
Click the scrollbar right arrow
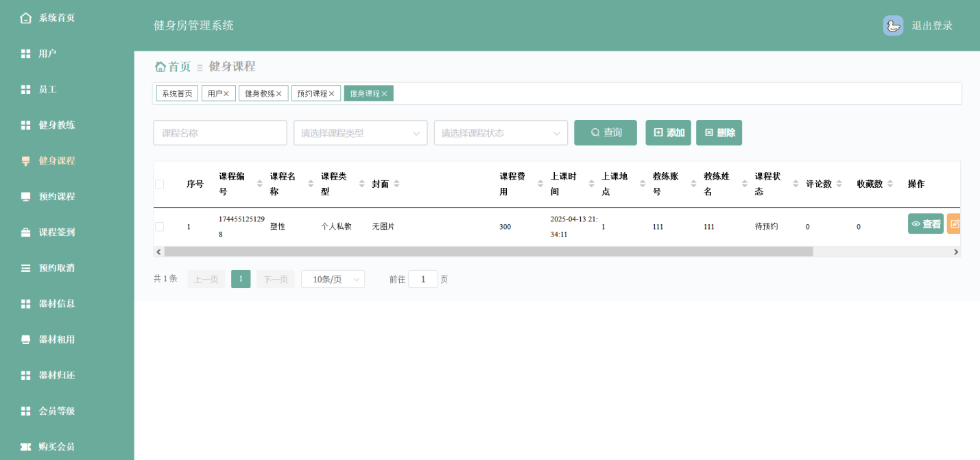click(955, 252)
